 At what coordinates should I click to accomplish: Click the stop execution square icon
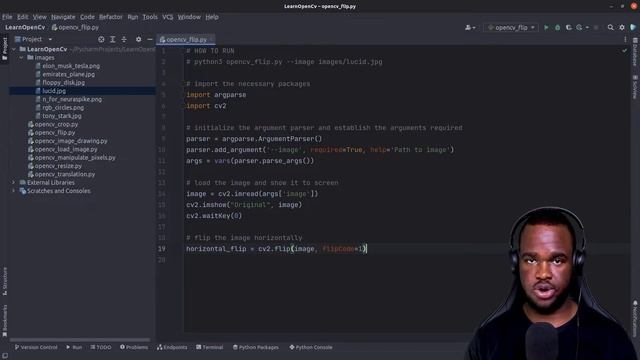596,27
